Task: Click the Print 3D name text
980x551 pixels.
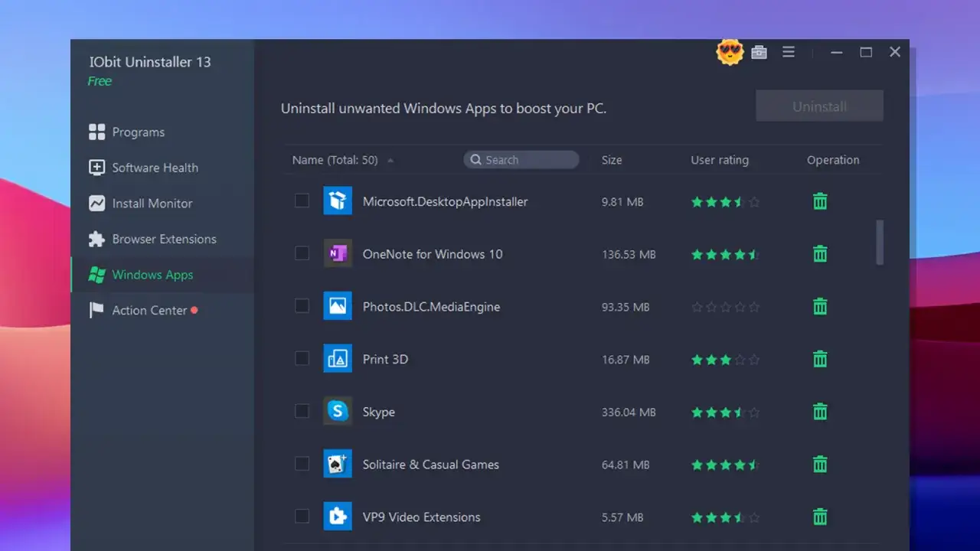Action: [385, 359]
